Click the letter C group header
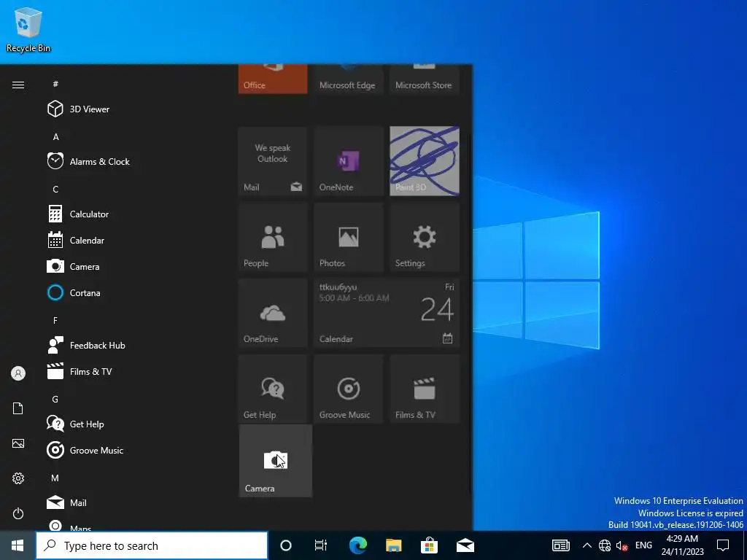 55,189
